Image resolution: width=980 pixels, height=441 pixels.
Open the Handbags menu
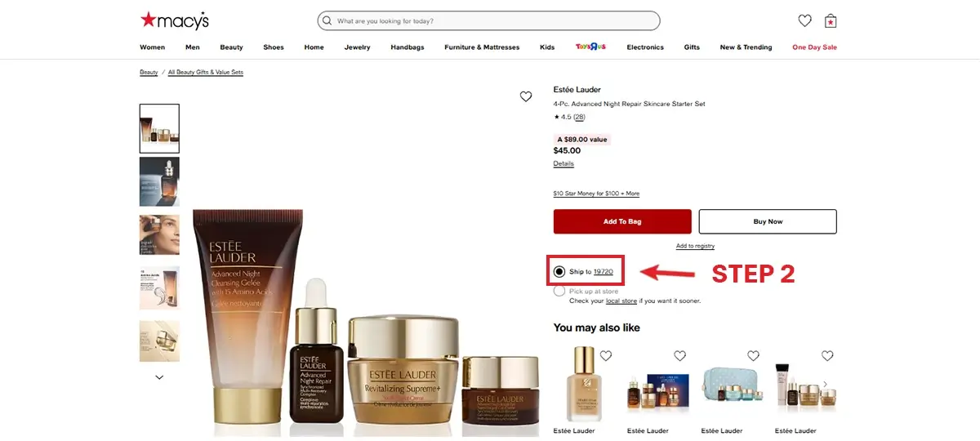click(408, 47)
